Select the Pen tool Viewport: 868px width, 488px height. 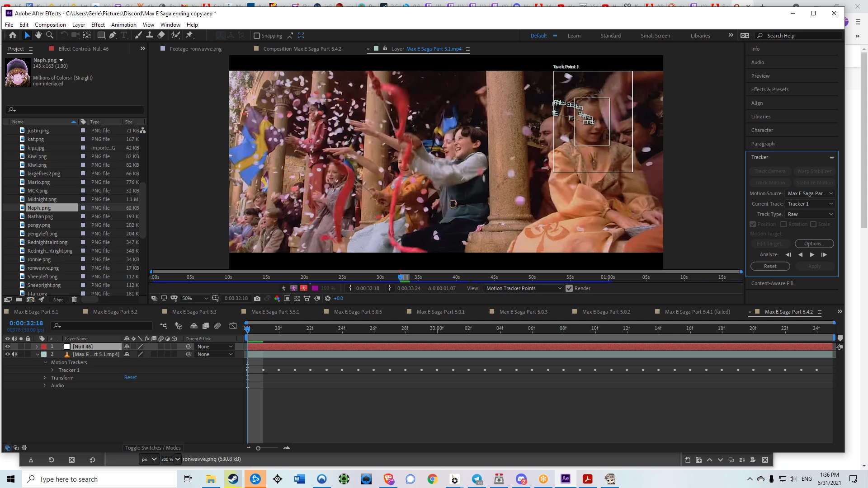point(113,35)
